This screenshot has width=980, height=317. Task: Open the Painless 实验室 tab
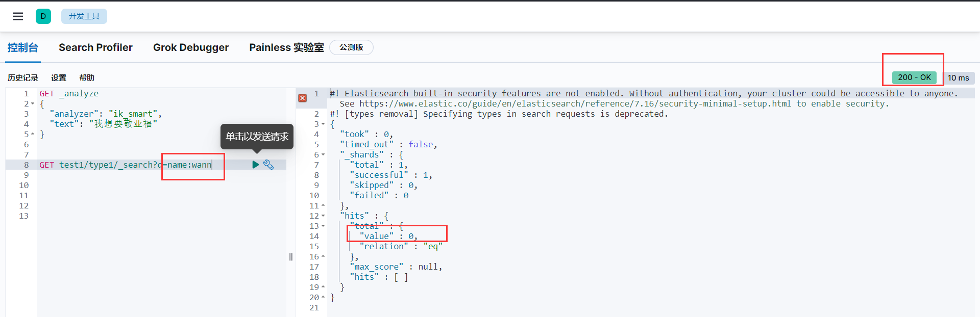(x=286, y=47)
